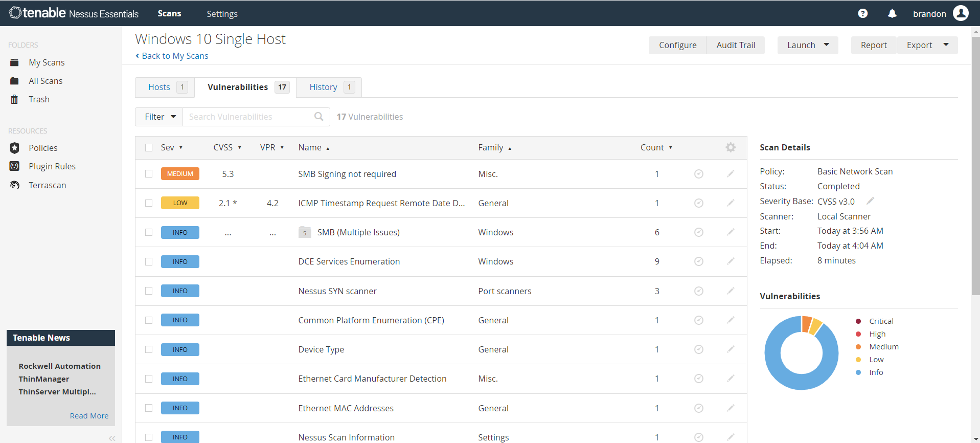Check the SMB Signing not required row
The image size is (980, 443).
point(149,174)
